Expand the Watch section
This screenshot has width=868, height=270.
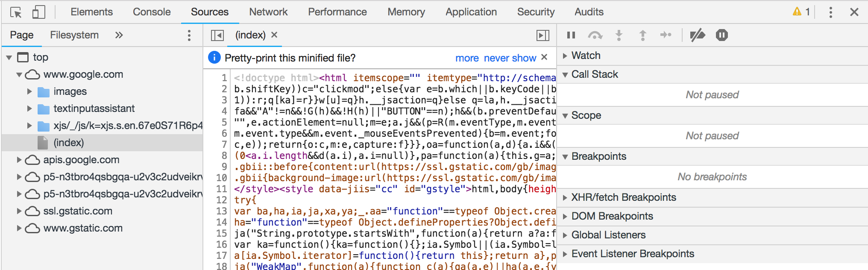coord(565,56)
